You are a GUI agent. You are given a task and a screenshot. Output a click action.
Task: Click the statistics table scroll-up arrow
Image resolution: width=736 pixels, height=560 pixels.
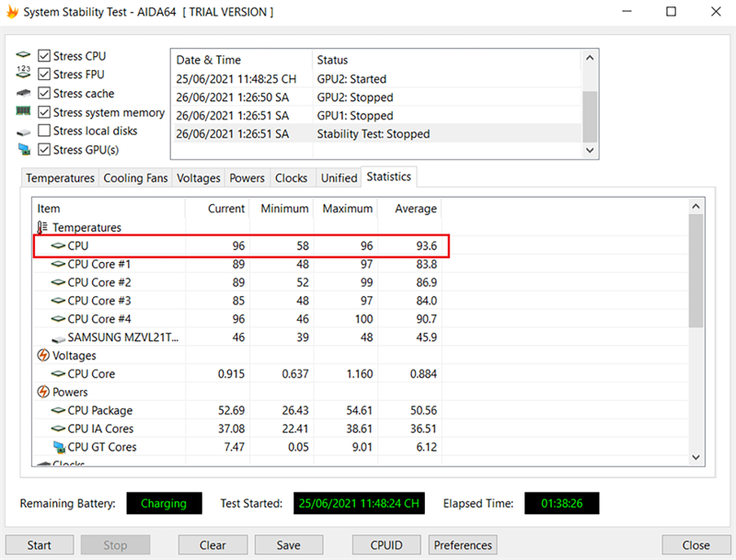[x=696, y=206]
